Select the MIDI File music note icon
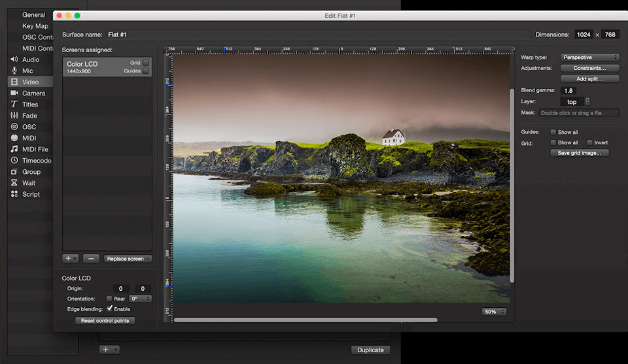This screenshot has height=364, width=628. coord(14,150)
